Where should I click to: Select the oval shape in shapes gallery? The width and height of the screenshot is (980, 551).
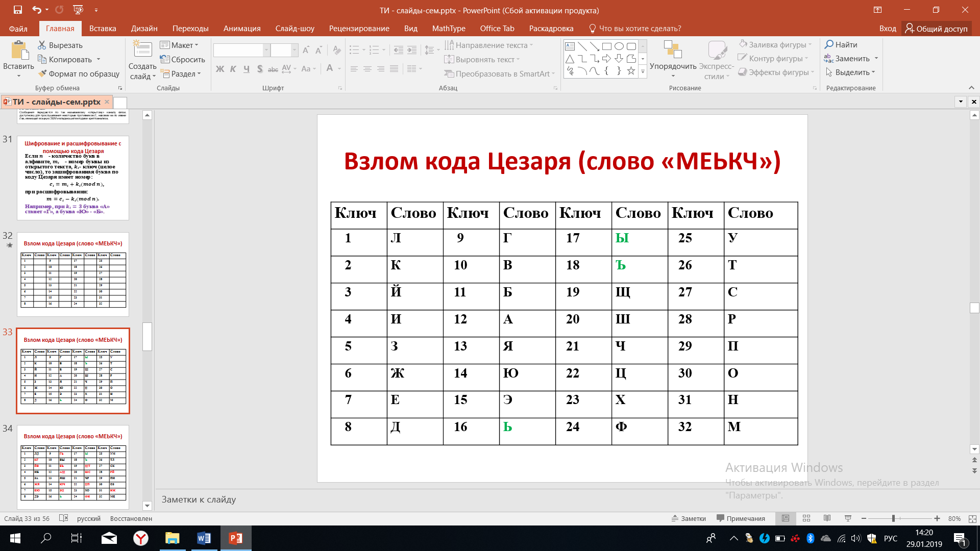click(x=619, y=46)
